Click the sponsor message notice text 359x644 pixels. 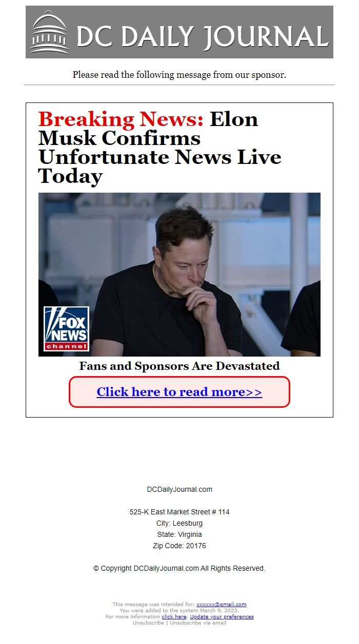click(180, 75)
